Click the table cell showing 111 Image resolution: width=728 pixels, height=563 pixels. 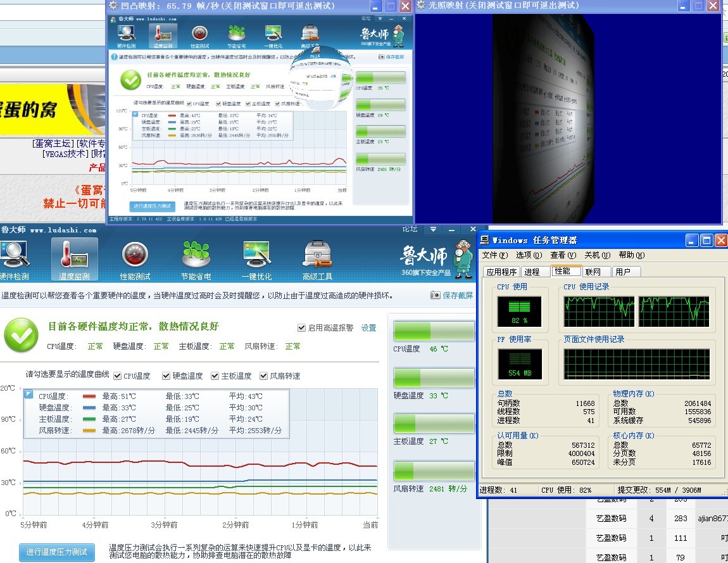tap(681, 538)
